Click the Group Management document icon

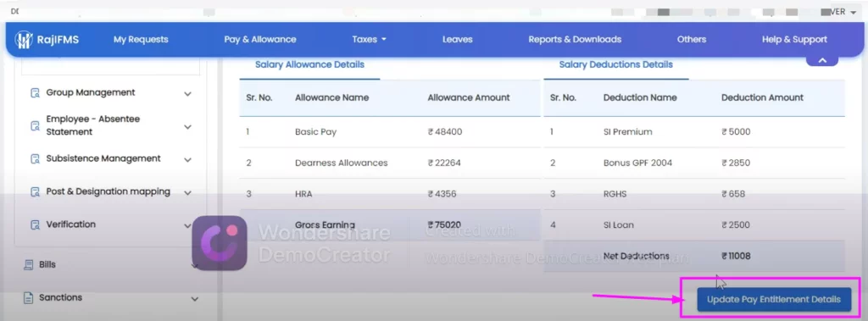point(35,93)
